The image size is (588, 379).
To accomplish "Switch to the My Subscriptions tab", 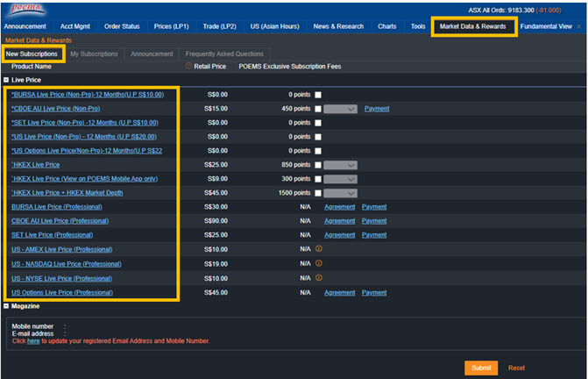I will pyautogui.click(x=94, y=54).
